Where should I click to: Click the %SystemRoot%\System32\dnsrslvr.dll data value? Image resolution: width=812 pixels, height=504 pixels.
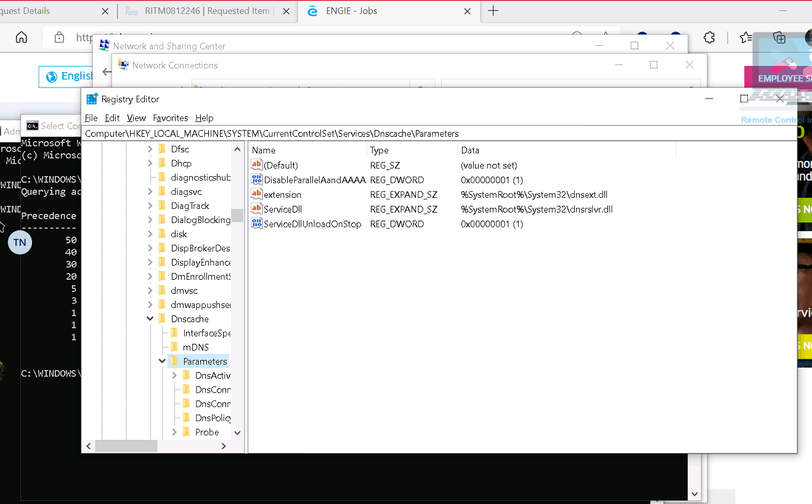537,209
